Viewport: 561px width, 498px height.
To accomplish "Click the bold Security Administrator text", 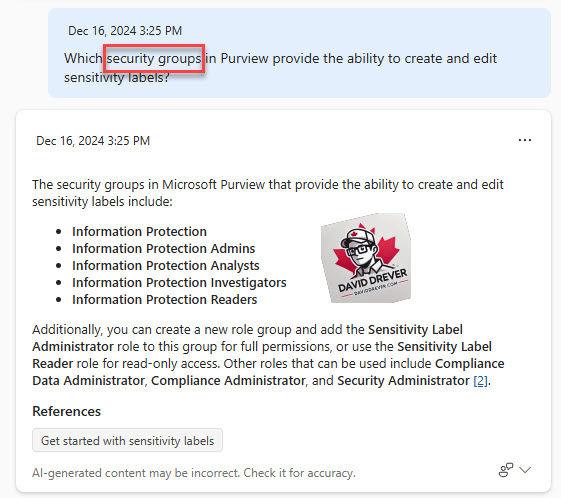I will (403, 381).
